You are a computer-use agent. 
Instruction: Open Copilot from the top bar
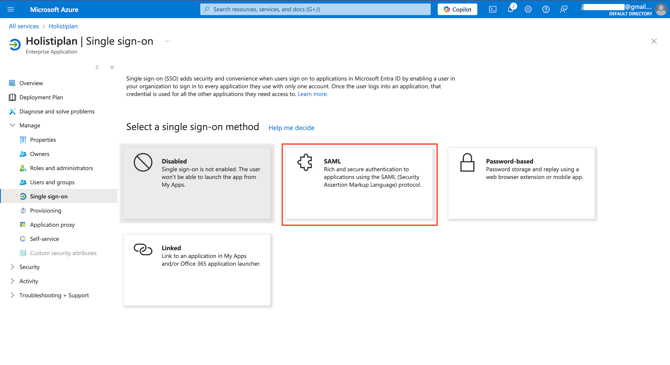click(x=457, y=9)
